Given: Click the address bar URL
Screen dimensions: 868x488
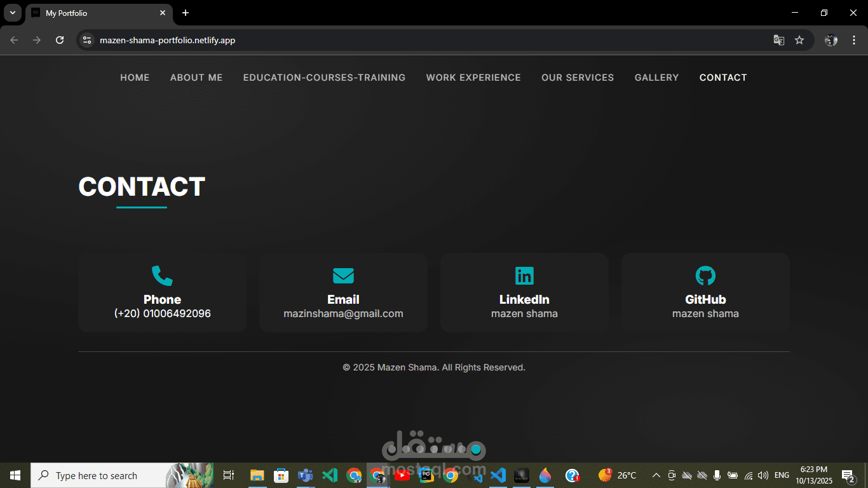Looking at the screenshot, I should (167, 40).
